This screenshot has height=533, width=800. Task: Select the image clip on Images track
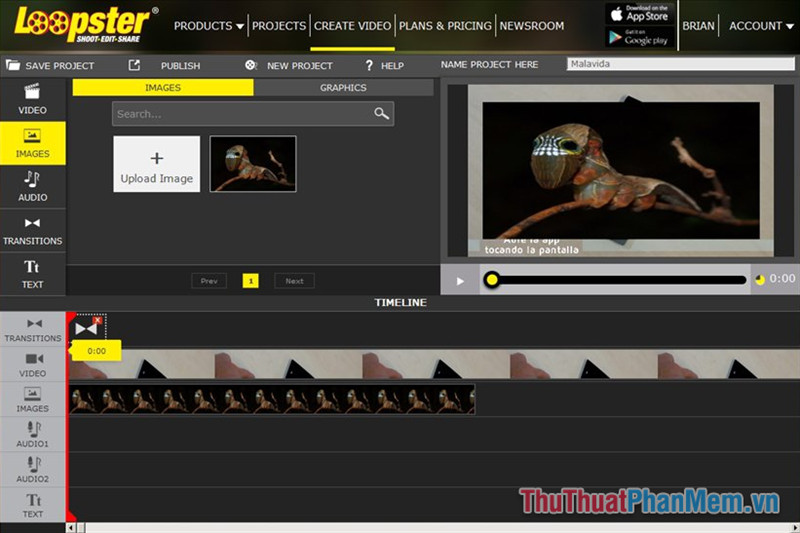272,399
